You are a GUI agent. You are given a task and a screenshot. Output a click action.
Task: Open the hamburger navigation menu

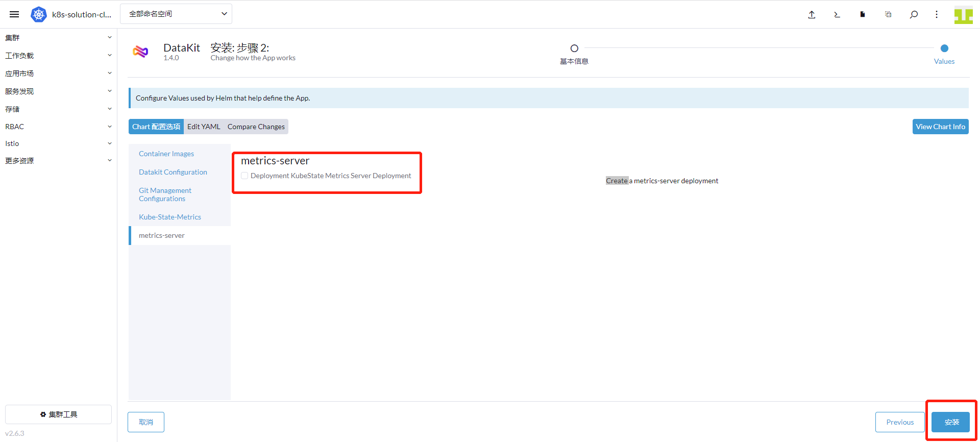[x=14, y=14]
